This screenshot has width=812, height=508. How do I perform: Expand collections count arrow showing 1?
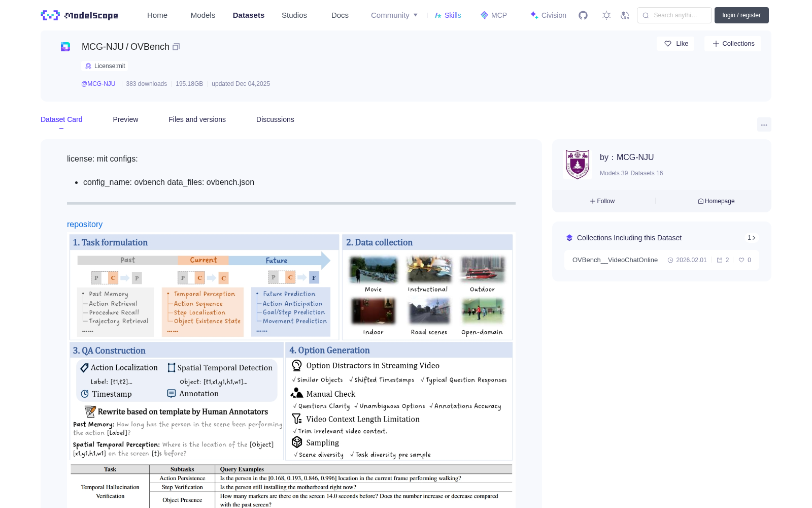coord(752,238)
